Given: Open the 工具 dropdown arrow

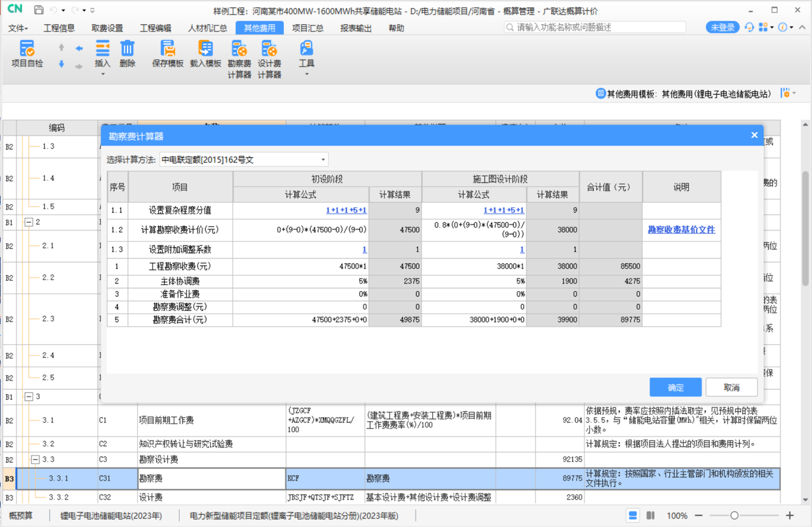Looking at the screenshot, I should tap(306, 75).
